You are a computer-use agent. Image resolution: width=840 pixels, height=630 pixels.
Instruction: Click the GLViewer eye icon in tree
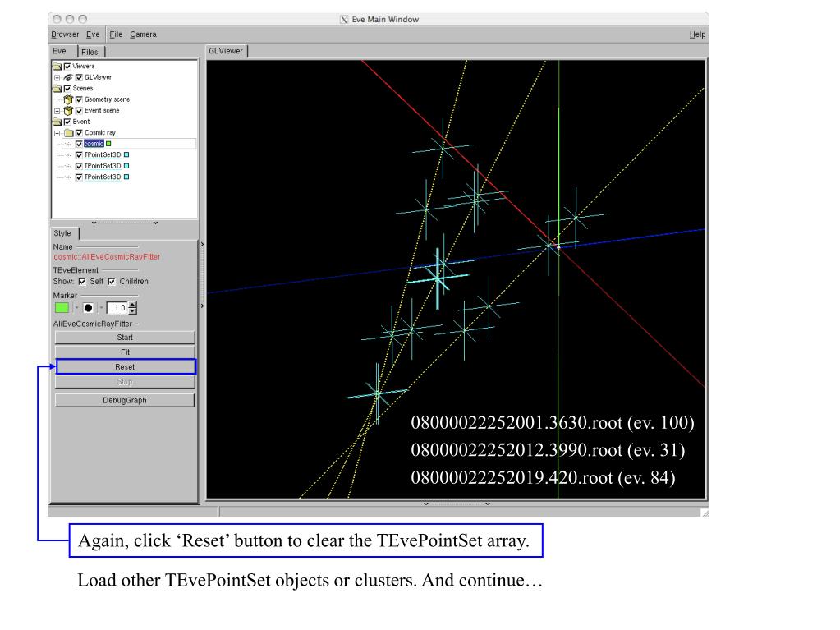[x=68, y=78]
